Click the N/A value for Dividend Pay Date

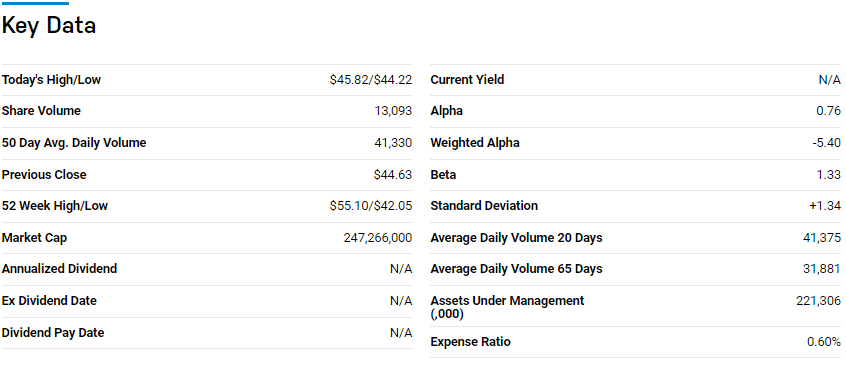401,333
